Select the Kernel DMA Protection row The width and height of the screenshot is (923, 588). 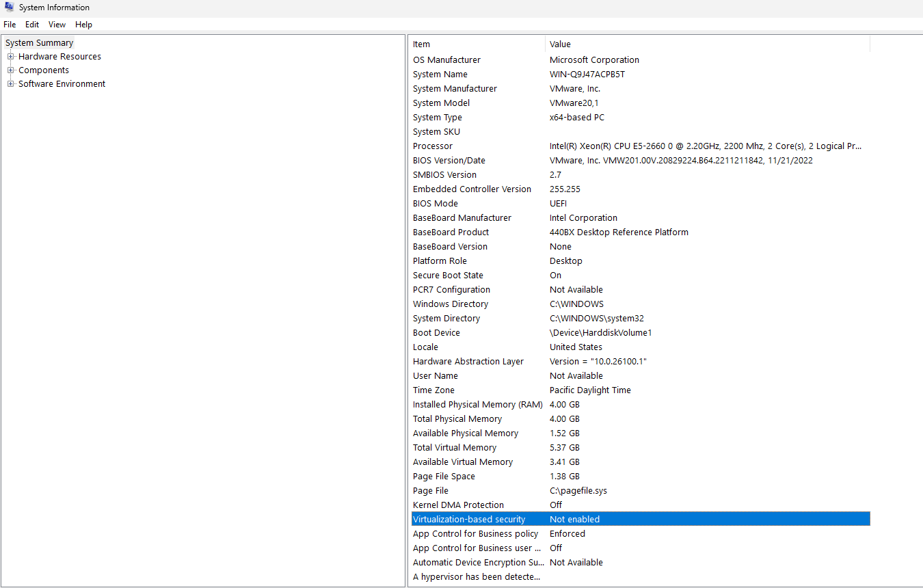click(641, 505)
